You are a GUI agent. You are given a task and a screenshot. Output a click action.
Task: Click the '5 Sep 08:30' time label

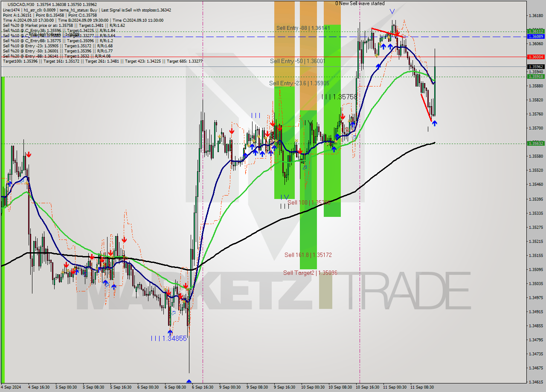[x=93, y=387]
